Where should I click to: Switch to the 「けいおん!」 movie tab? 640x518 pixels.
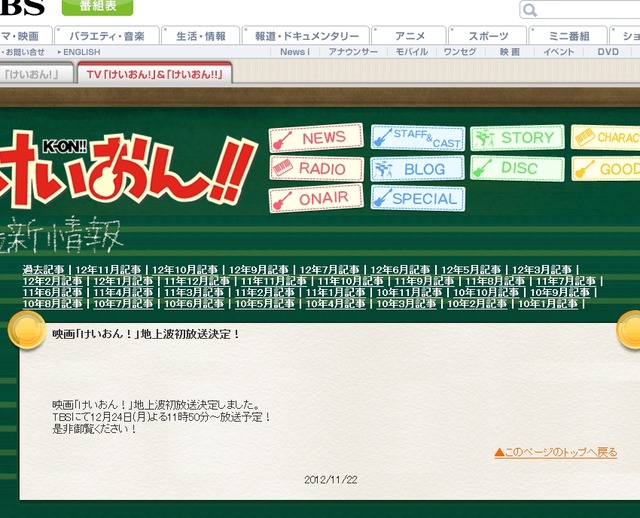pyautogui.click(x=36, y=74)
